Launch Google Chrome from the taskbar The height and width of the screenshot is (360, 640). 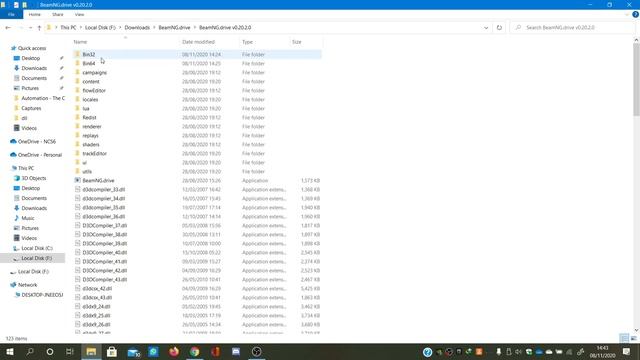point(195,351)
